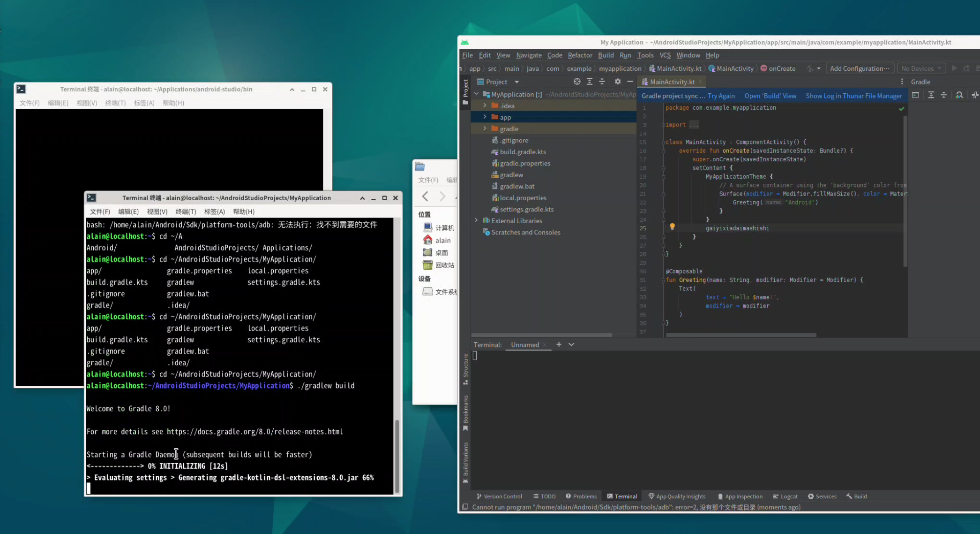Open editor tabs three-dot options menu
This screenshot has width=980, height=534.
coord(902,82)
